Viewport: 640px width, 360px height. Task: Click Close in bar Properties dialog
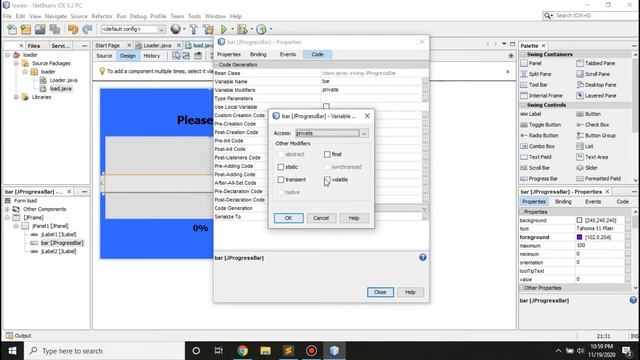click(x=380, y=292)
